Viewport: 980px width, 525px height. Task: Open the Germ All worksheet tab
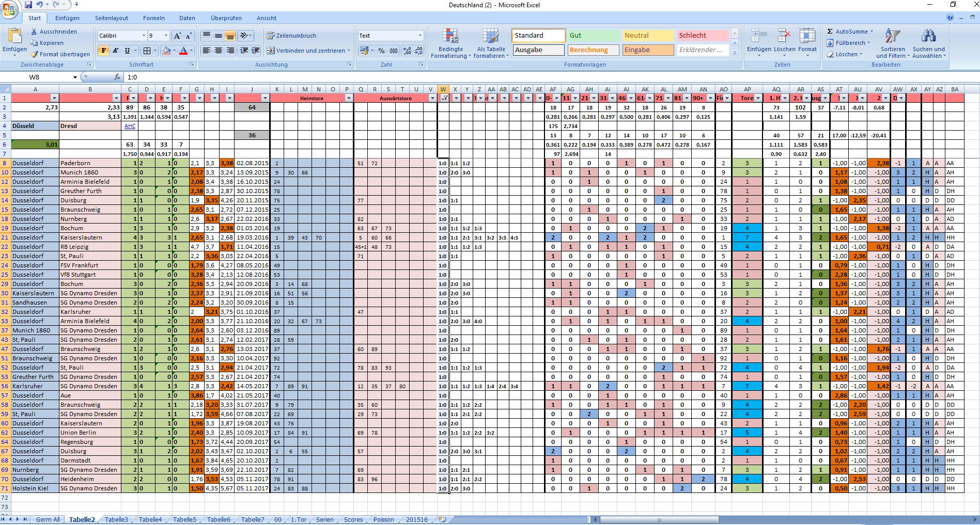point(48,520)
